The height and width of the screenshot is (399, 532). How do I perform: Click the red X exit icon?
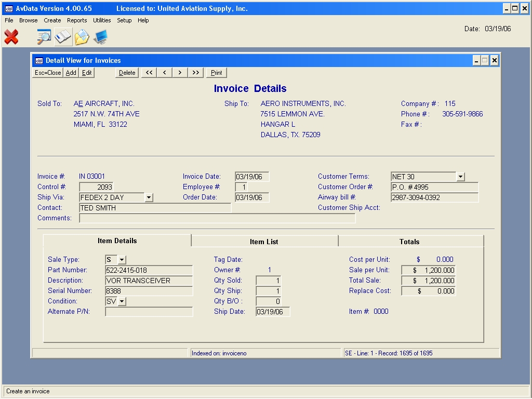click(11, 37)
